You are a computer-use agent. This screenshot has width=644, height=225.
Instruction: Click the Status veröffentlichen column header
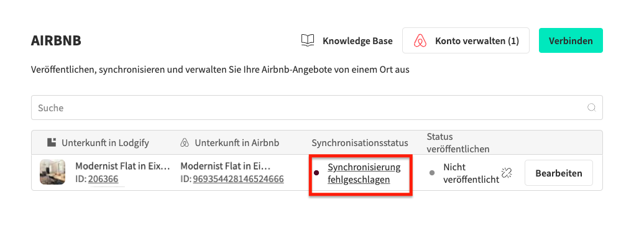point(458,142)
